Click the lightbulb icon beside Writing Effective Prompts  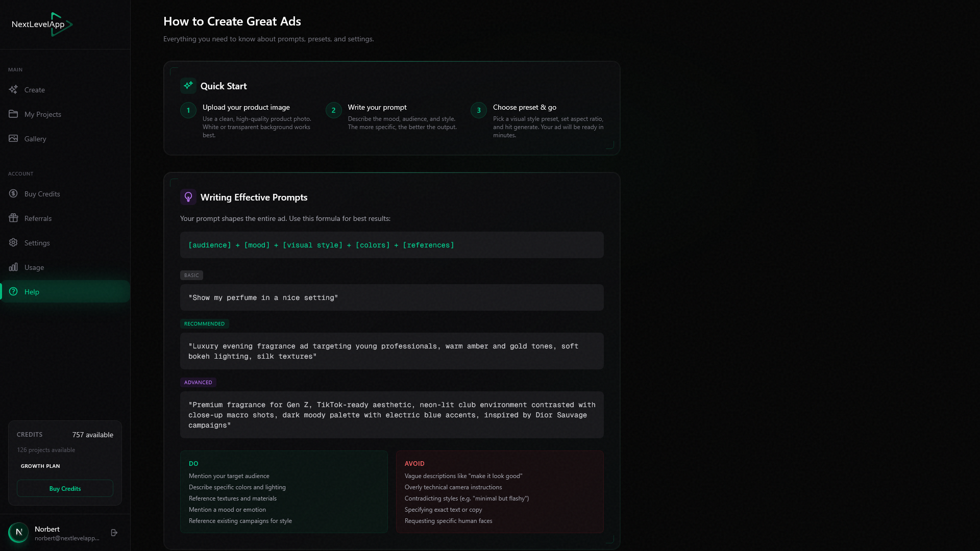click(x=188, y=196)
